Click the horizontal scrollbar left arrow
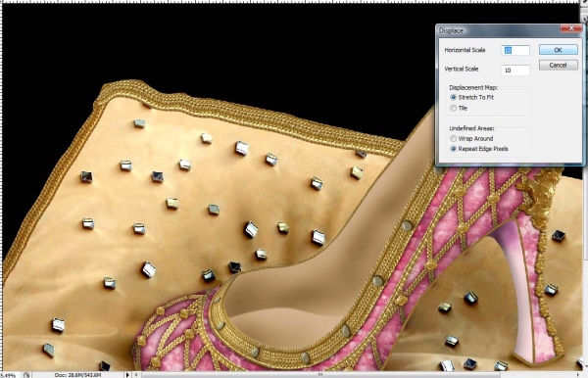The image size is (588, 378). [x=136, y=375]
